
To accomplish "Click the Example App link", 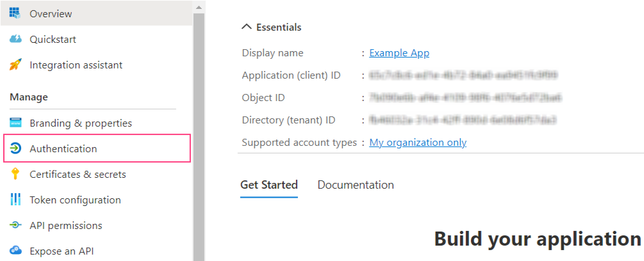I will coord(399,53).
